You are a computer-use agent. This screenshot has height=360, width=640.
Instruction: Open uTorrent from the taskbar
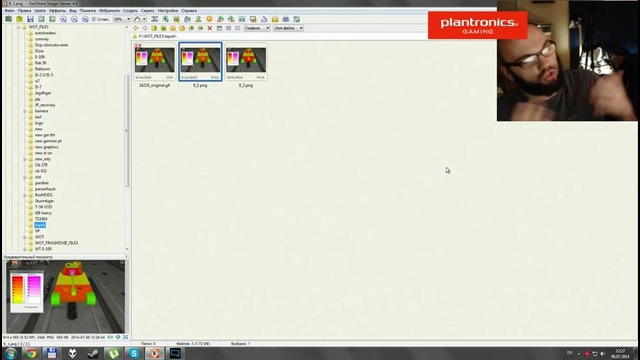[113, 353]
